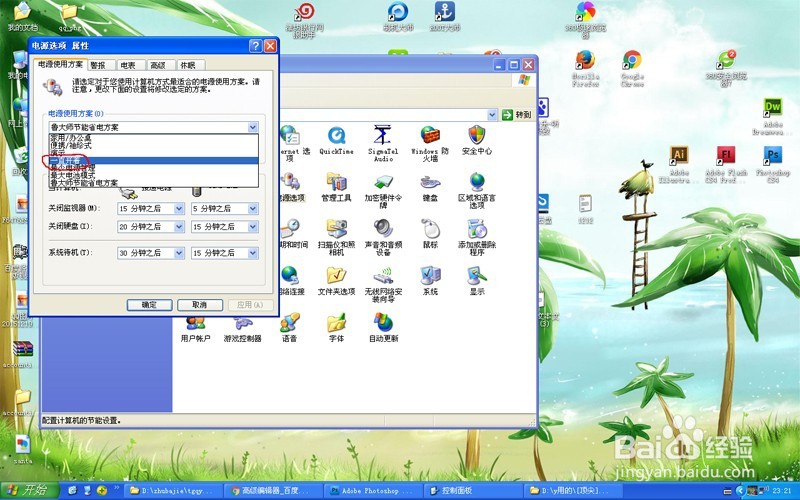The image size is (800, 500).
Task: Launch Mozilla Firefox from the desktop
Action: pos(585,69)
